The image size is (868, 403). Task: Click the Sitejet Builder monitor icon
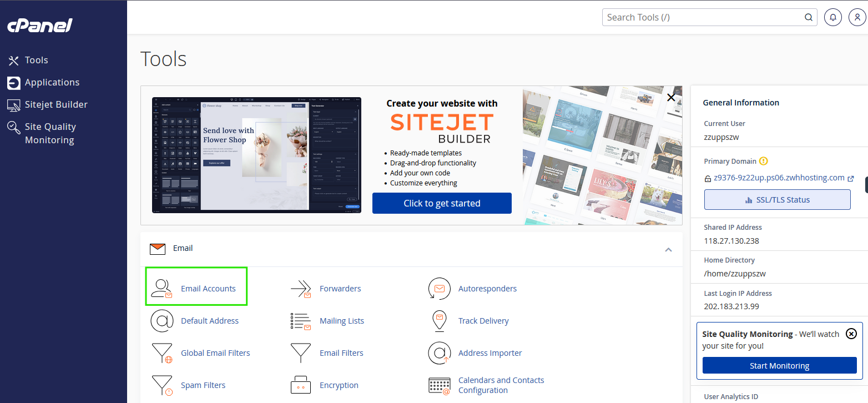[x=14, y=105]
